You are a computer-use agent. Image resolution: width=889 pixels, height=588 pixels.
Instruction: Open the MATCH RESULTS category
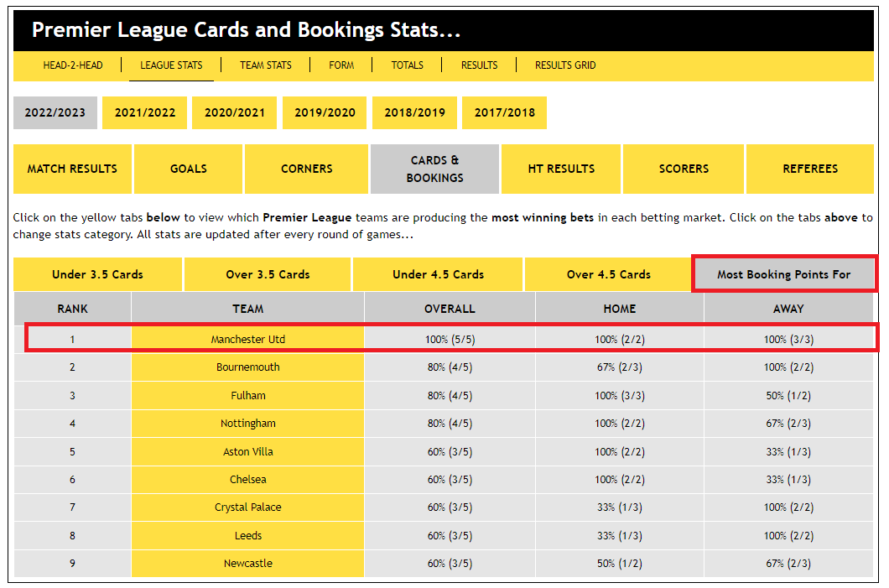coord(72,168)
